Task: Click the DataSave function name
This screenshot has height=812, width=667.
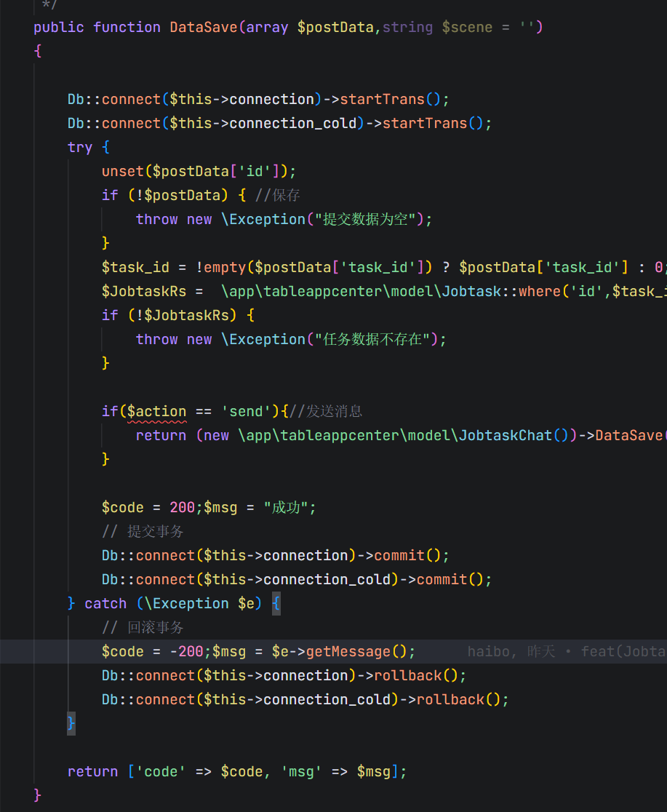Action: [x=204, y=27]
